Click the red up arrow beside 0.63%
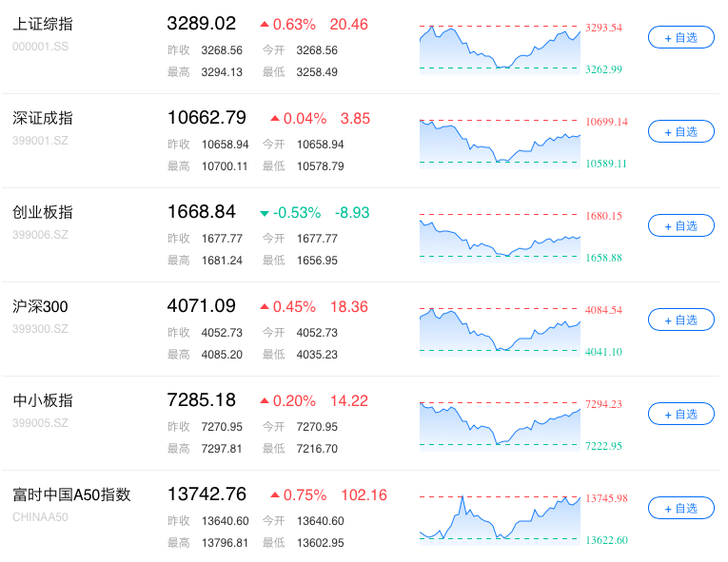Screen dimensions: 728x562 pyautogui.click(x=265, y=24)
